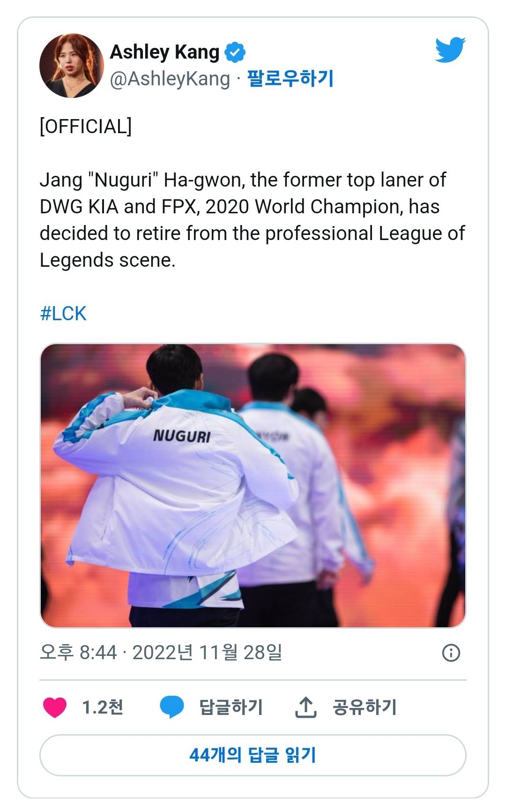Click the 팔로우하기 follow link

pyautogui.click(x=290, y=78)
